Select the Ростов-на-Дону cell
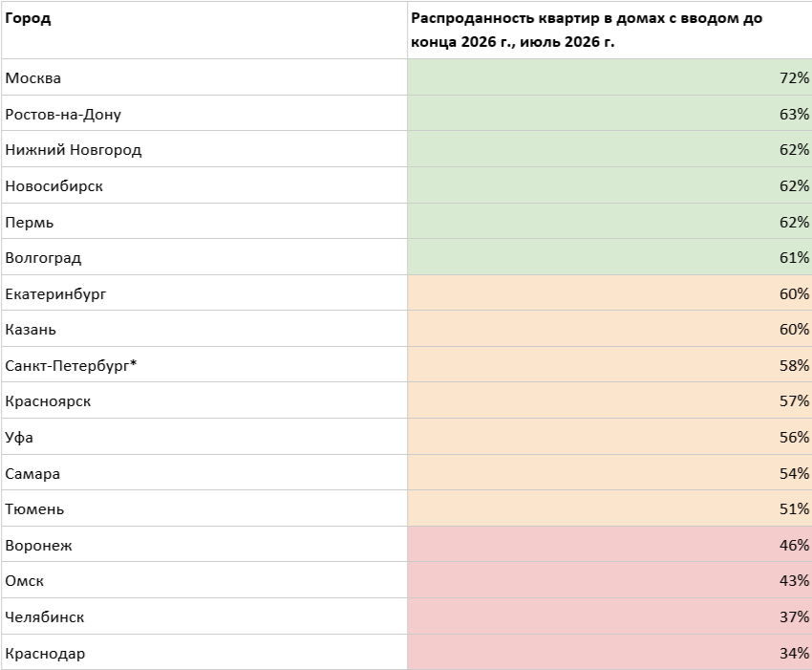This screenshot has height=670, width=812. tap(204, 113)
